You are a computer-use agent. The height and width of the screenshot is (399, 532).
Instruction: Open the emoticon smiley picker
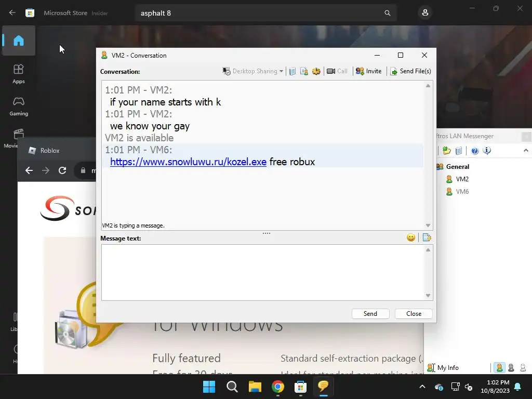411,237
